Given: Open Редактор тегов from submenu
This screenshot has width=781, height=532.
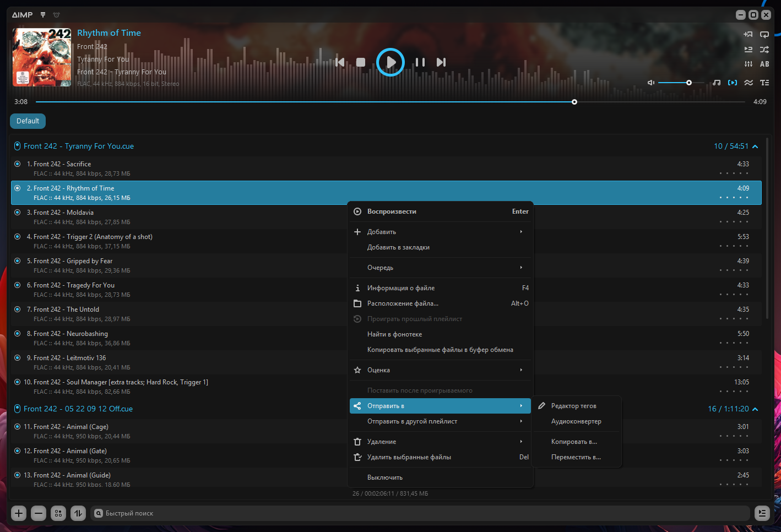Looking at the screenshot, I should coord(577,406).
